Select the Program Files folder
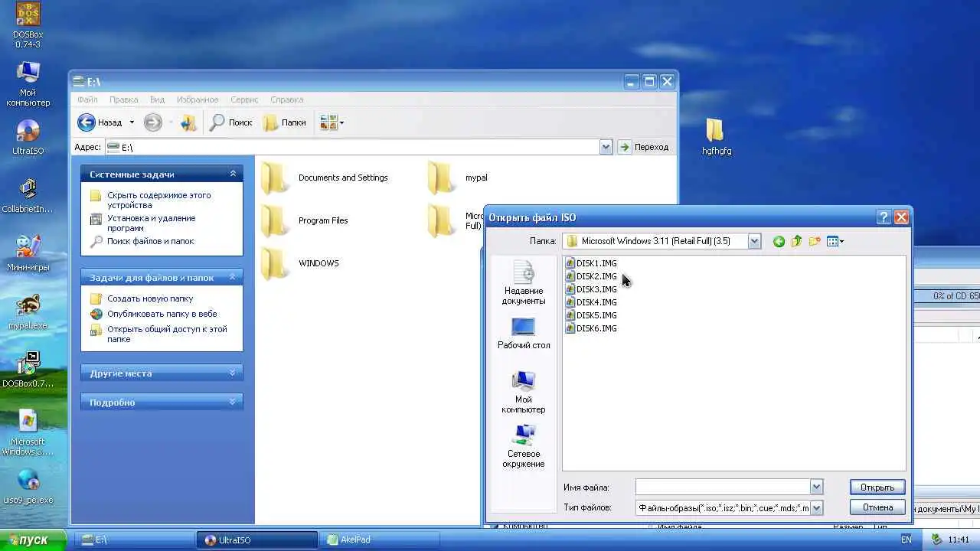 click(305, 220)
